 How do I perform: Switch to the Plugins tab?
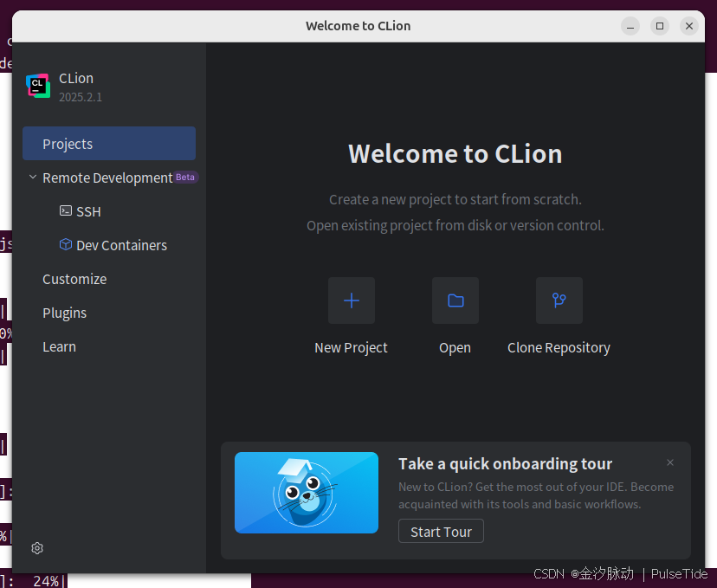64,313
